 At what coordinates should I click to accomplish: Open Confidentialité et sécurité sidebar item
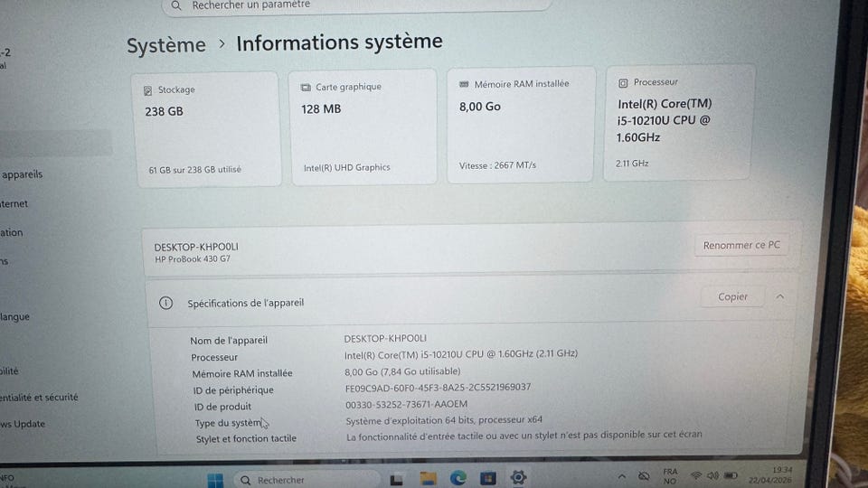[39, 398]
